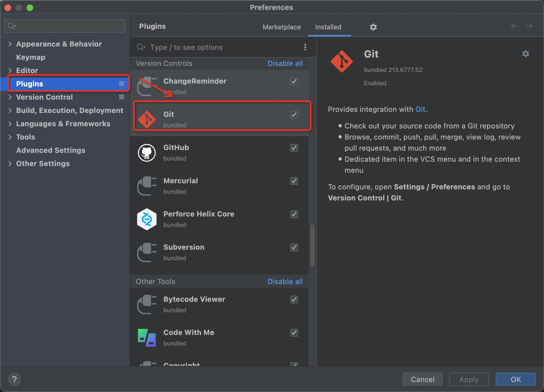Uncheck the Bytecode Viewer checkbox
The width and height of the screenshot is (544, 392).
(294, 300)
